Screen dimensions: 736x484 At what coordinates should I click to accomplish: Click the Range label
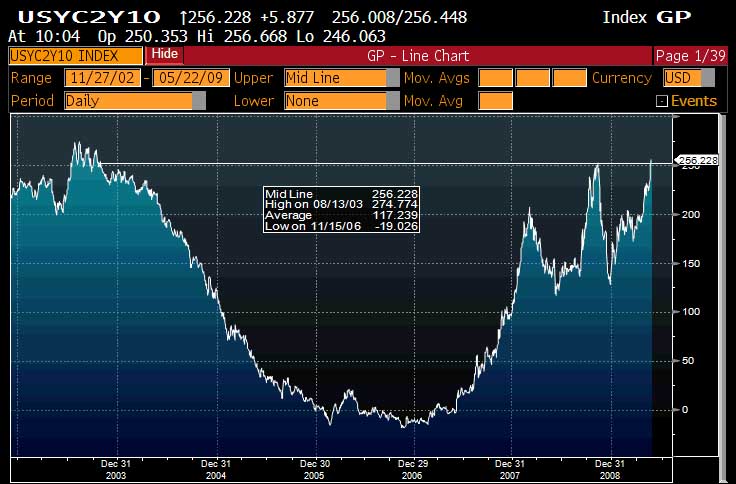click(x=31, y=78)
